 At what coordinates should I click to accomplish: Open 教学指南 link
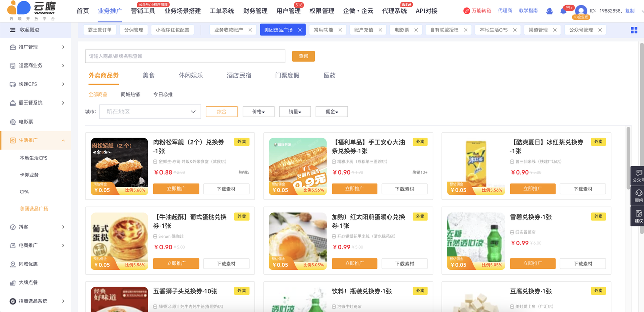point(528,11)
